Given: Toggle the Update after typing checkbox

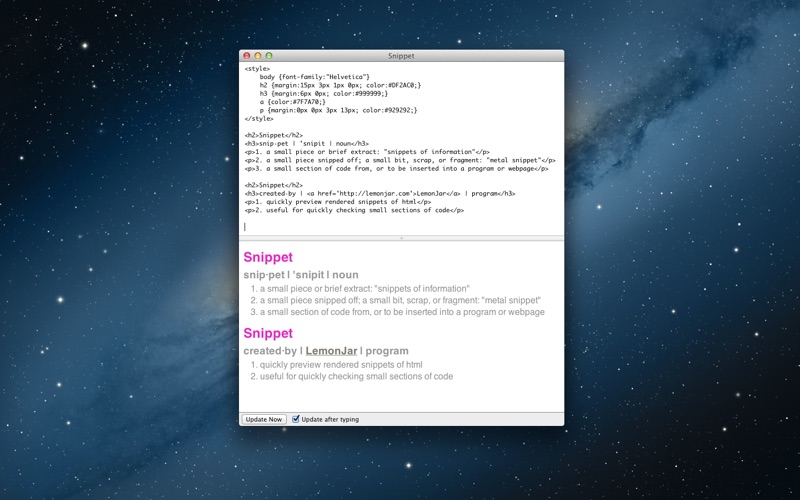Looking at the screenshot, I should coord(295,419).
